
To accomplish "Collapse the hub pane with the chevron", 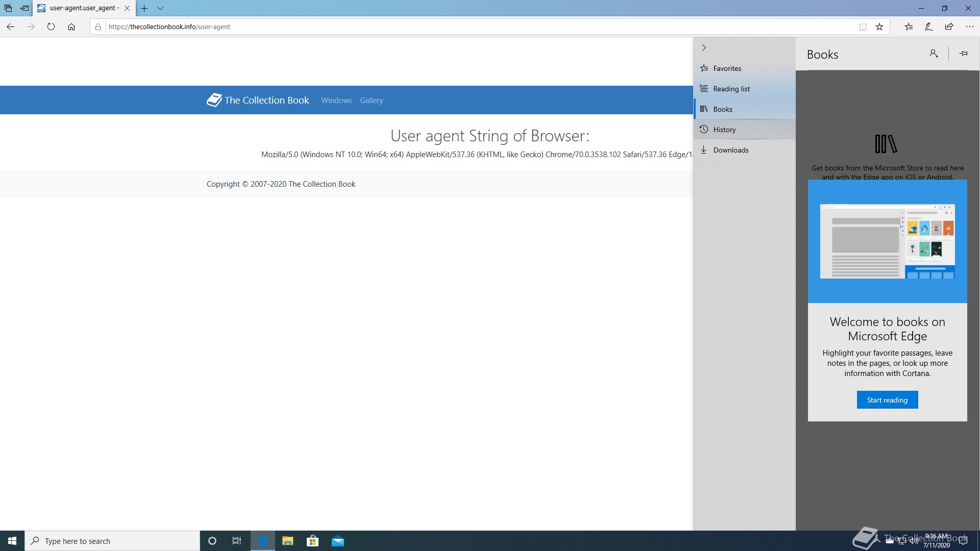I will click(x=704, y=47).
